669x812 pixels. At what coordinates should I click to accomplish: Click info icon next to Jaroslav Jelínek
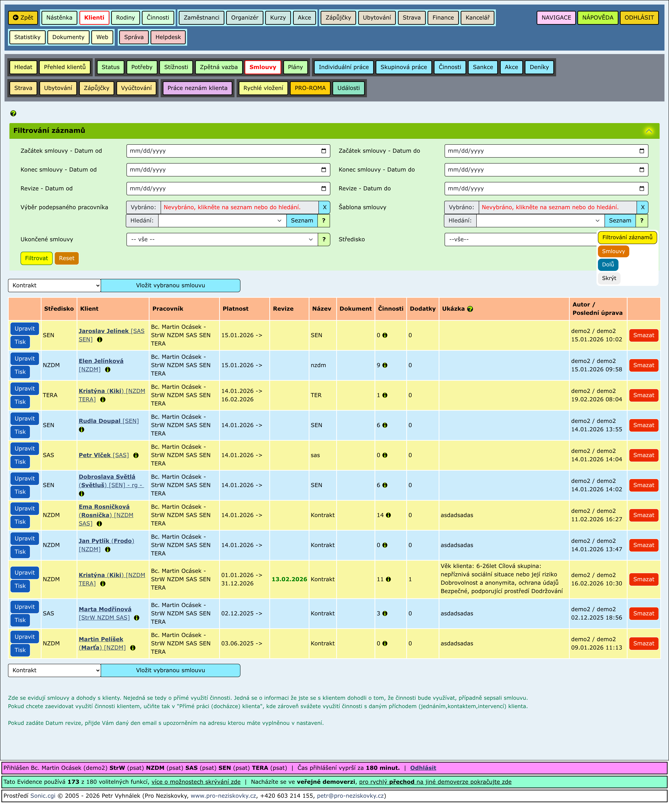tap(100, 340)
